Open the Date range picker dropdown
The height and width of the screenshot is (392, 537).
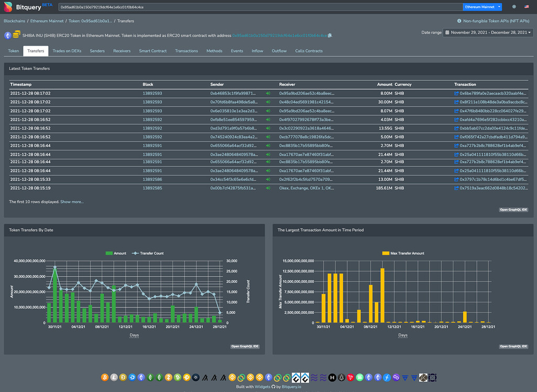pos(488,32)
